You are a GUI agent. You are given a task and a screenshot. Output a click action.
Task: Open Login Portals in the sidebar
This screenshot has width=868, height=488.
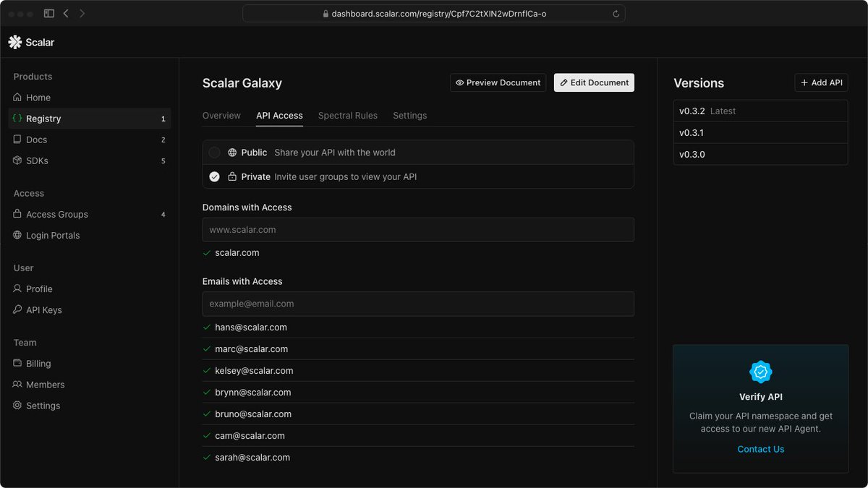pos(90,235)
